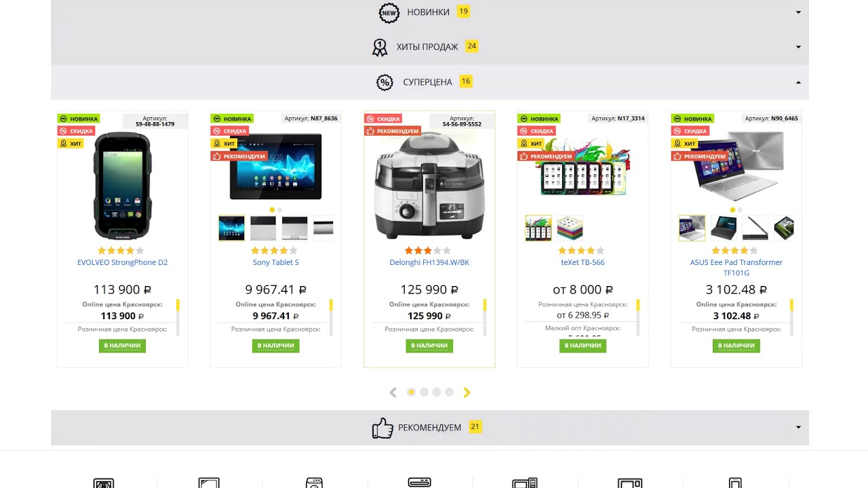868x488 pixels.
Task: Select second image dot under Sony Tablet
Action: click(279, 210)
